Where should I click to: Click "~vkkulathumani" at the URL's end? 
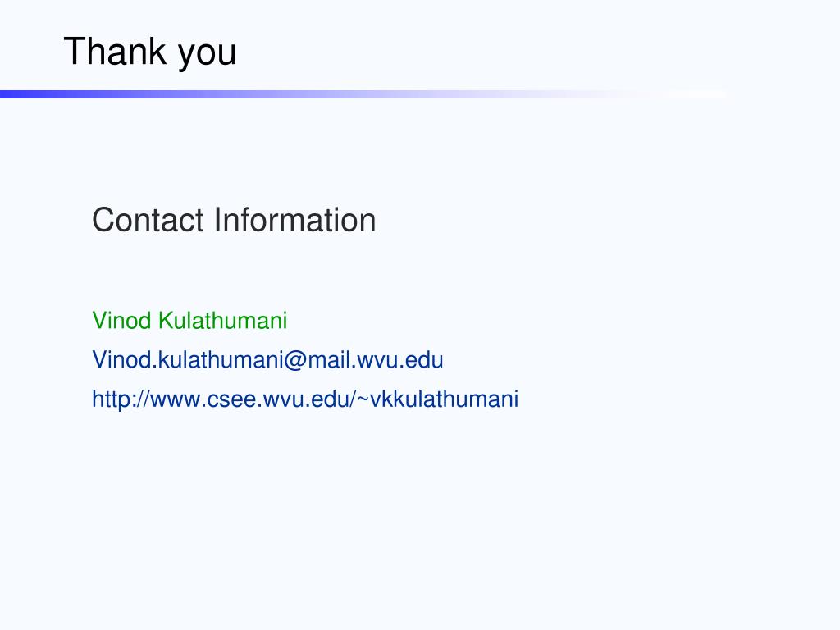(x=437, y=399)
